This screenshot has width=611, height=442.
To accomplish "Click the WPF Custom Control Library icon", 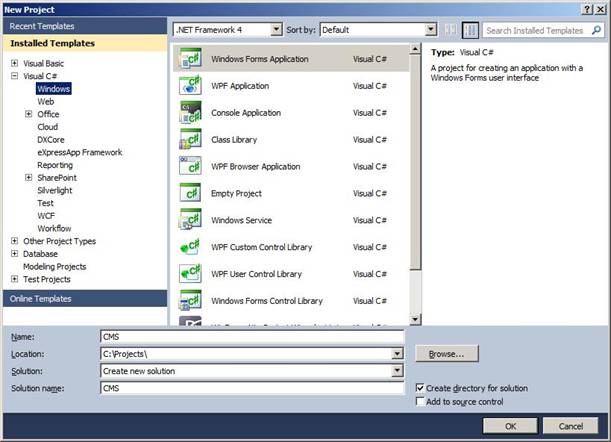I will pos(190,247).
